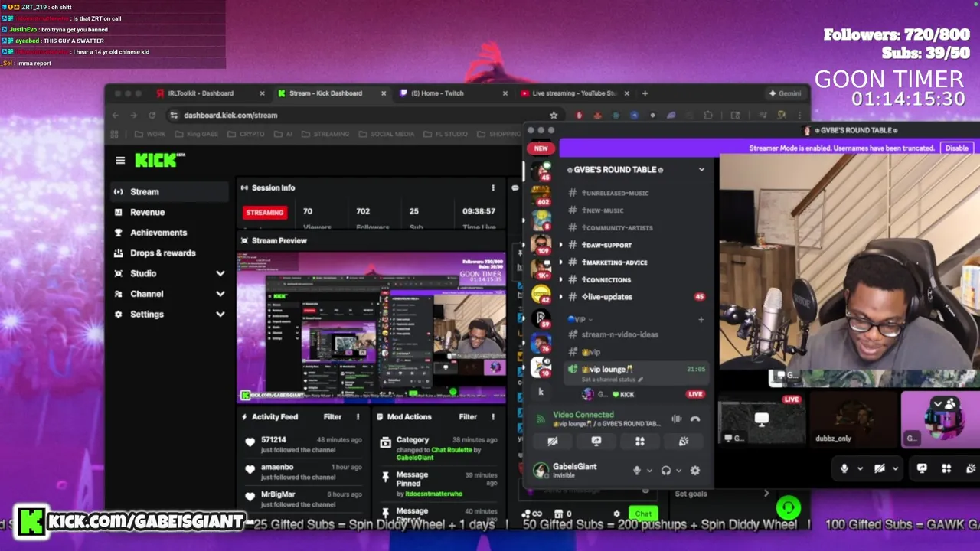Add channel to VIP category plus icon
This screenshot has width=980, height=551.
(701, 320)
